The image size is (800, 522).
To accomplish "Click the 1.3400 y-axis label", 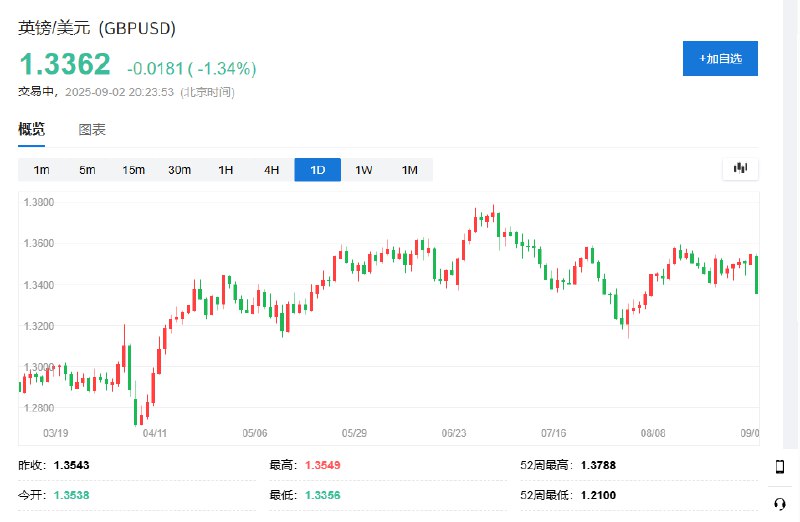I will pyautogui.click(x=39, y=285).
